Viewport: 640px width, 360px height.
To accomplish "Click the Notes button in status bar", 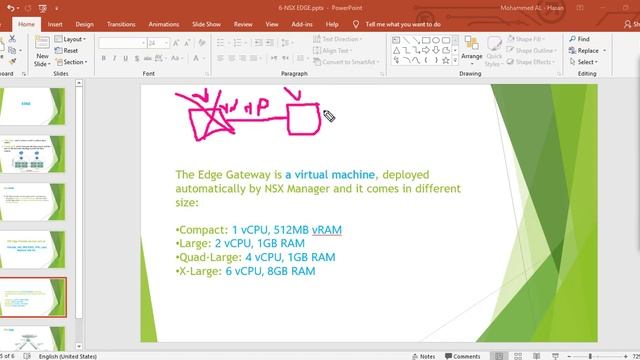I will [x=424, y=356].
